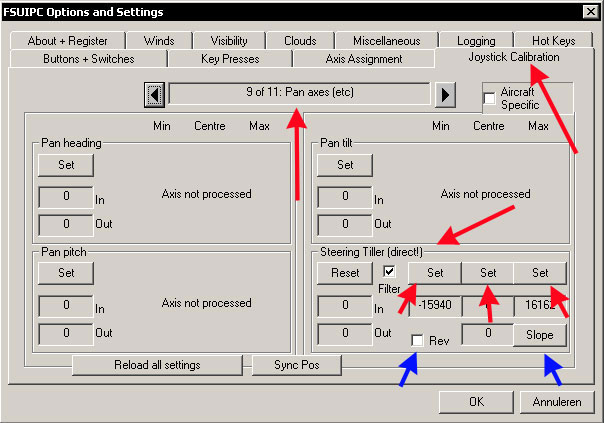Click Set button under Pan tilt
The height and width of the screenshot is (423, 604).
click(x=345, y=165)
